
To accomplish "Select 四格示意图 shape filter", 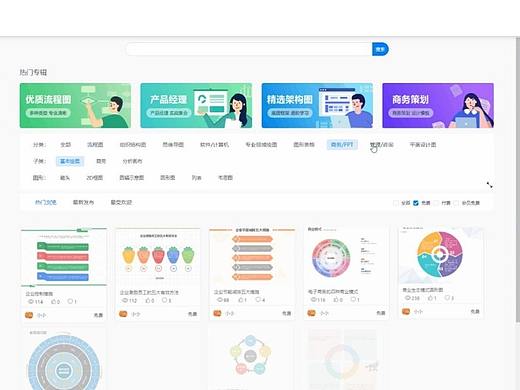I will coord(132,178).
